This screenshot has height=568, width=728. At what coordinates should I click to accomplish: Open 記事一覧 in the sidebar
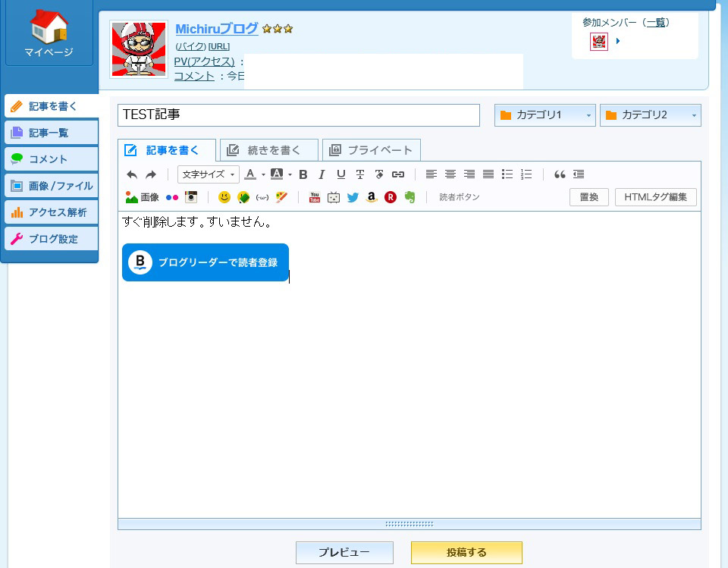pos(52,133)
